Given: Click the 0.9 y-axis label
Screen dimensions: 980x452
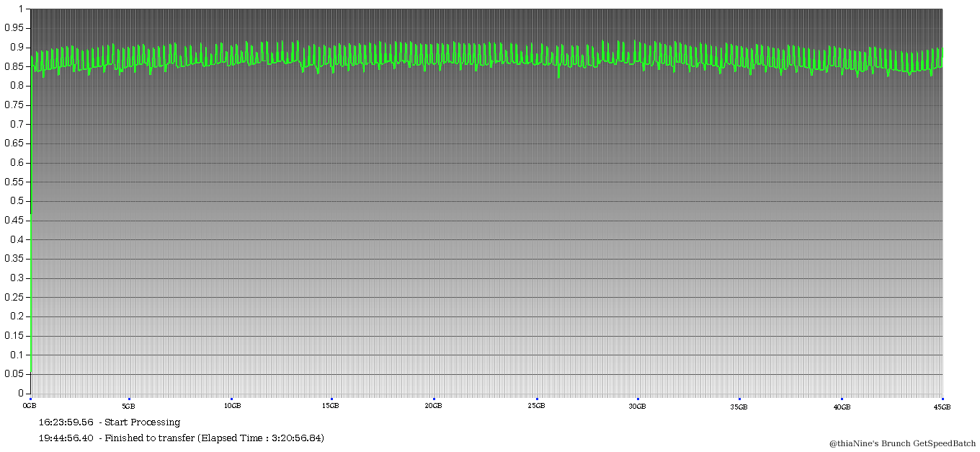Looking at the screenshot, I should point(16,48).
